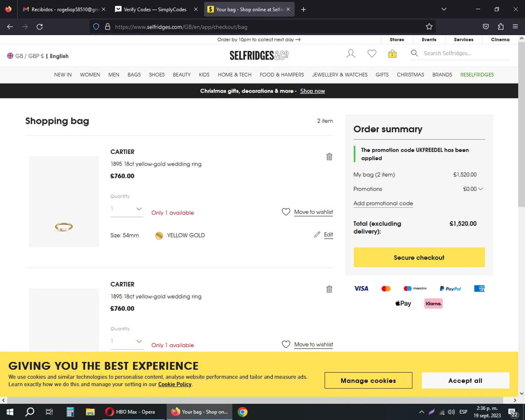Open BAGS menu

tap(134, 75)
